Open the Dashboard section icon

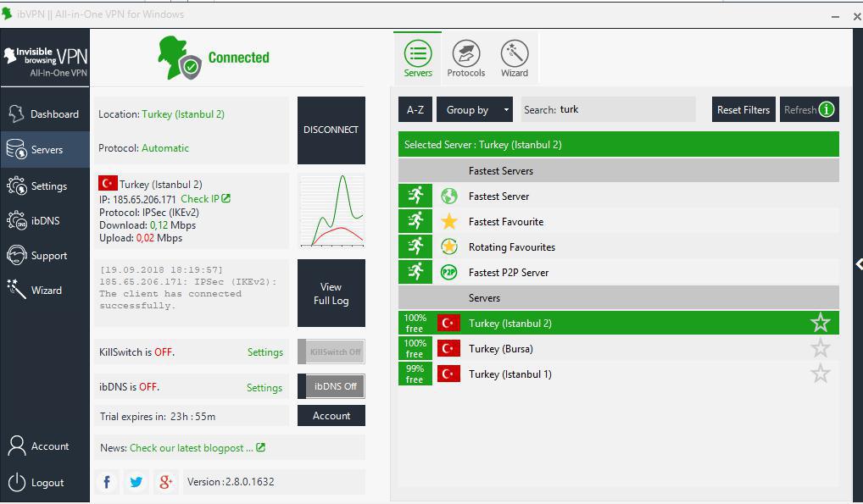point(16,114)
